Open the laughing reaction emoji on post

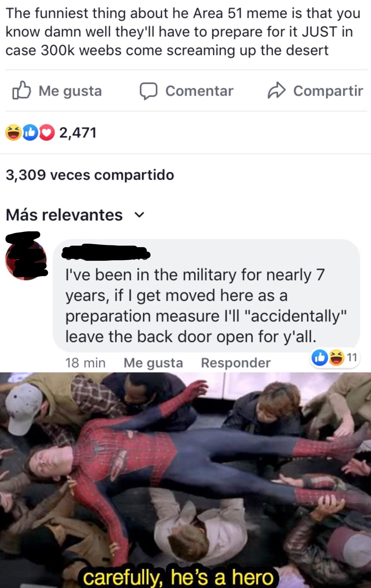tap(13, 132)
